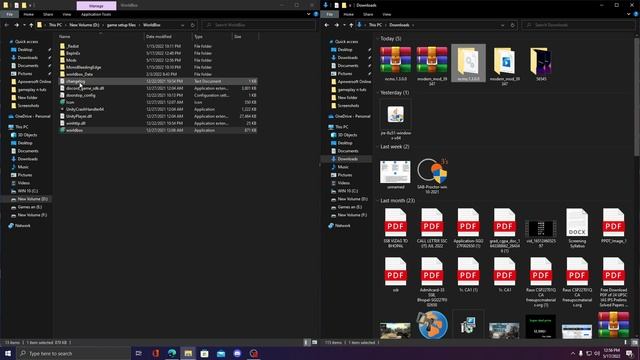Open the Mail app on the taskbar
Viewport: 640px width, 360px height.
point(221,353)
